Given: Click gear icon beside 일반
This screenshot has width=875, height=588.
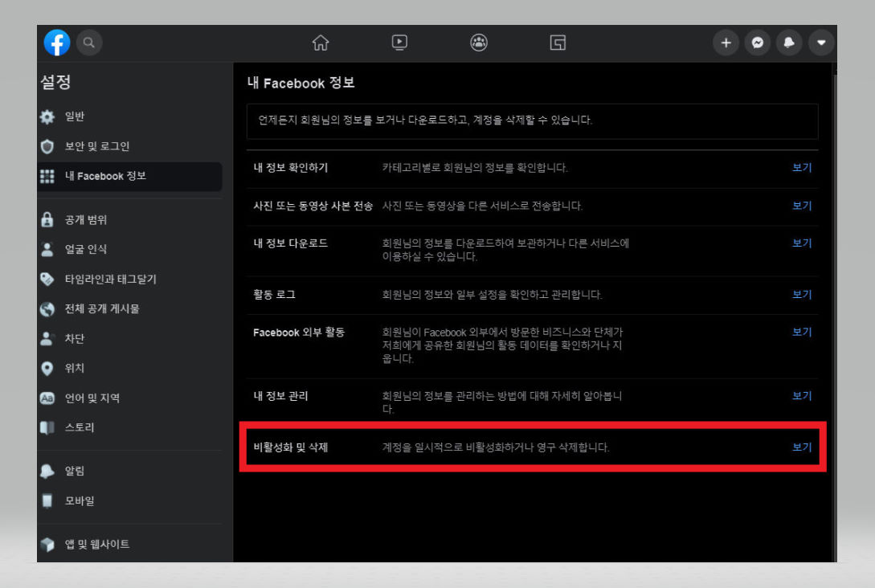Looking at the screenshot, I should click(47, 116).
